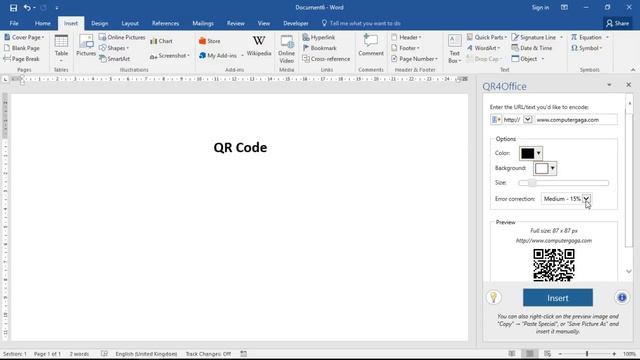This screenshot has width=640, height=360.
Task: Switch to the Mailings tab
Action: 203,23
